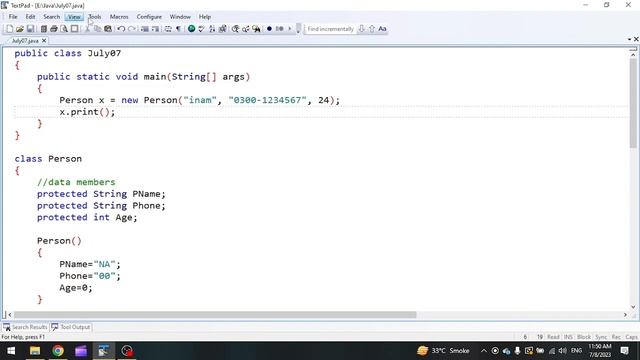Click the Open file folder icon
This screenshot has width=640, height=360.
20,29
